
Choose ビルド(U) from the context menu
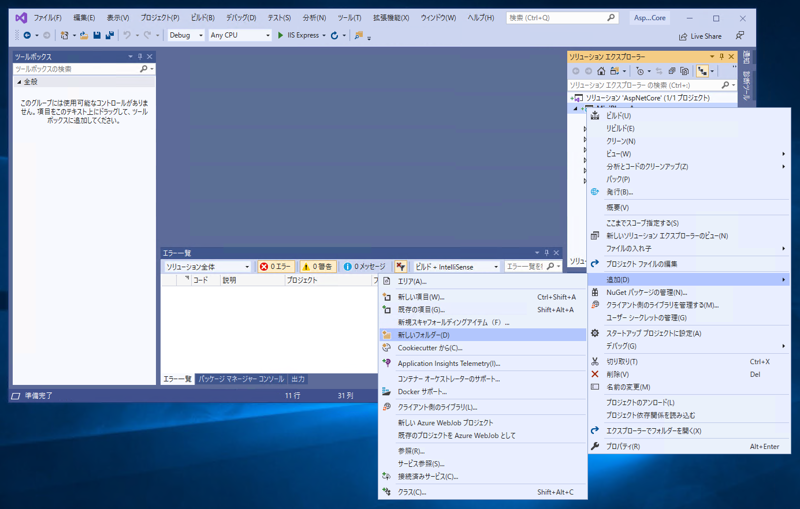coord(689,116)
